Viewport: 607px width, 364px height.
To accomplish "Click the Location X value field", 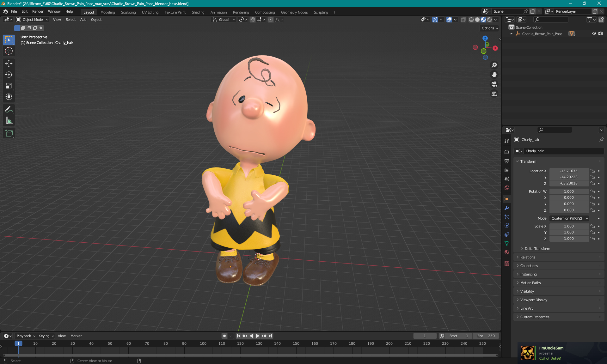I will (x=569, y=171).
